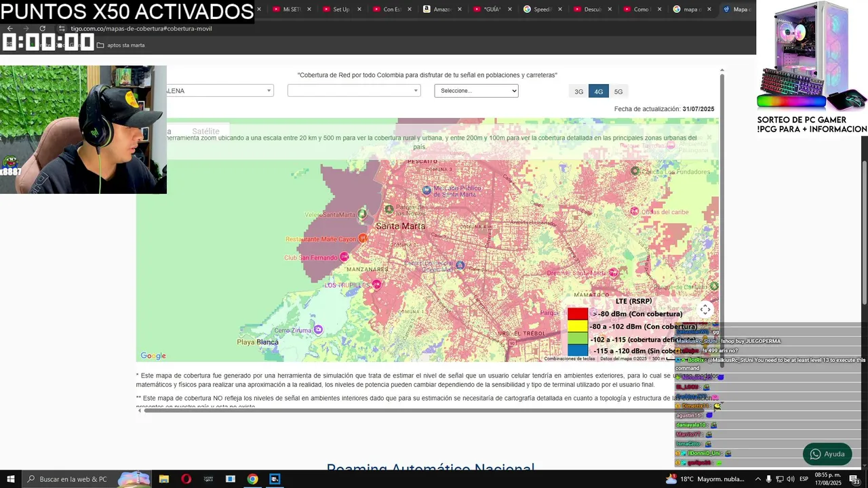Click the green -102 a -115 swatch
868x488 pixels.
click(578, 338)
